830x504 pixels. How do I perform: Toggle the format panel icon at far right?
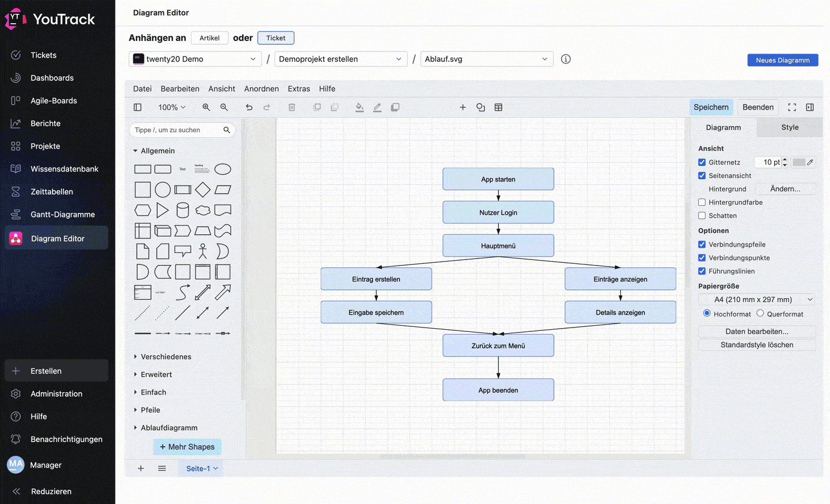810,107
